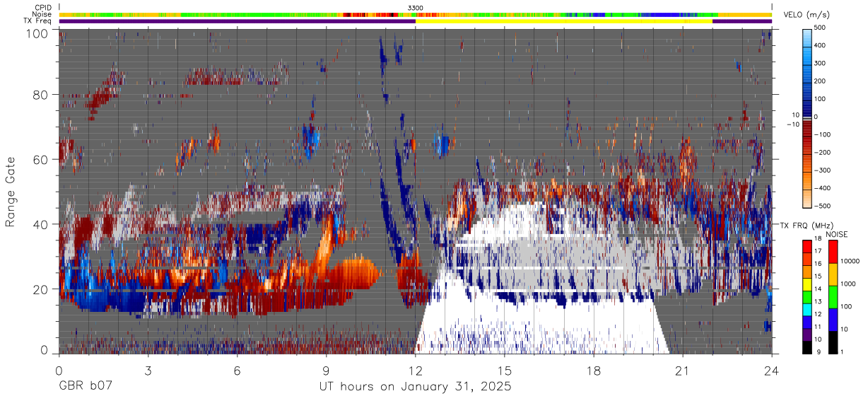This screenshot has height=401, width=868.
Task: Click range gate 100 tick label
Action: pyautogui.click(x=37, y=33)
